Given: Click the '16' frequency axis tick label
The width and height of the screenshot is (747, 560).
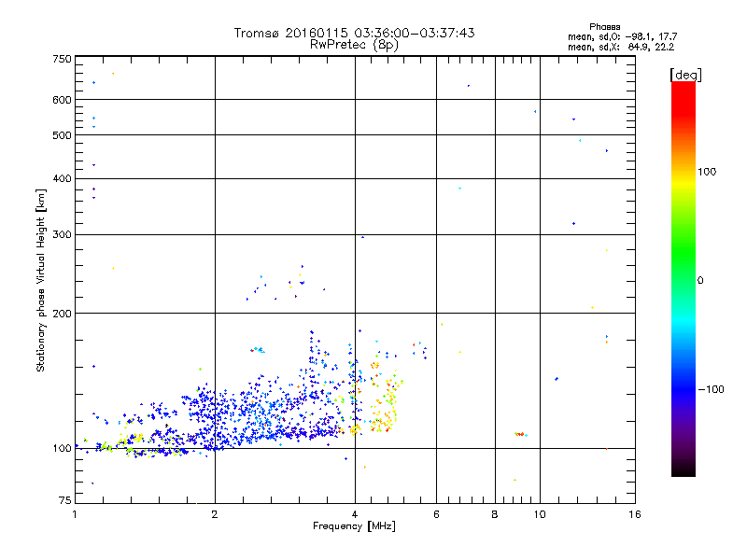Looking at the screenshot, I should [635, 514].
